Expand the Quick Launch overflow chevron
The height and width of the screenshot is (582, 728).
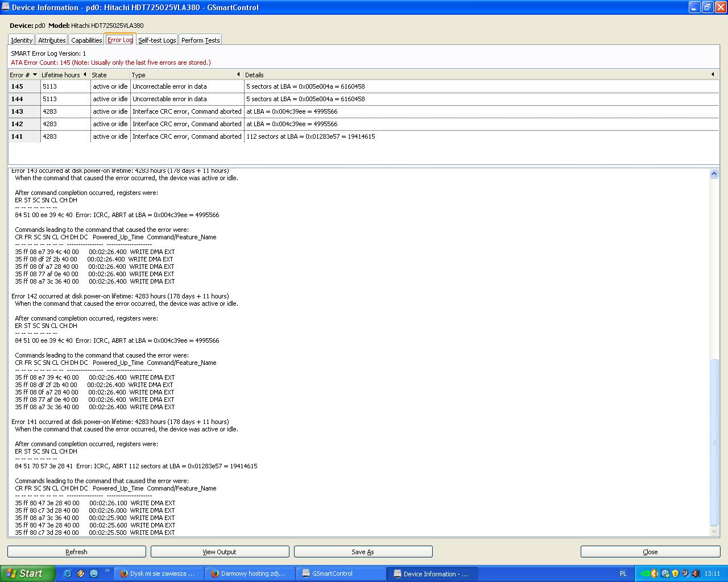click(x=107, y=571)
